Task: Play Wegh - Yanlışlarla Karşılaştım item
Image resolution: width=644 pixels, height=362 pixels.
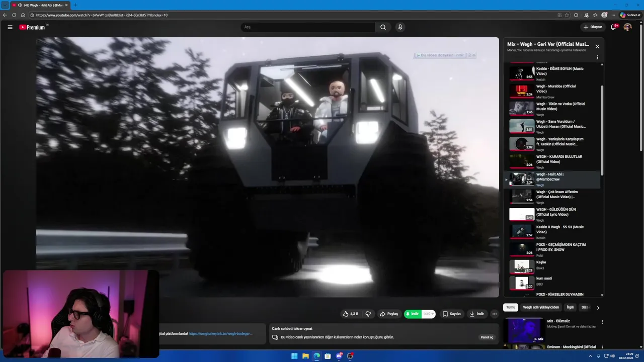Action: (x=552, y=144)
